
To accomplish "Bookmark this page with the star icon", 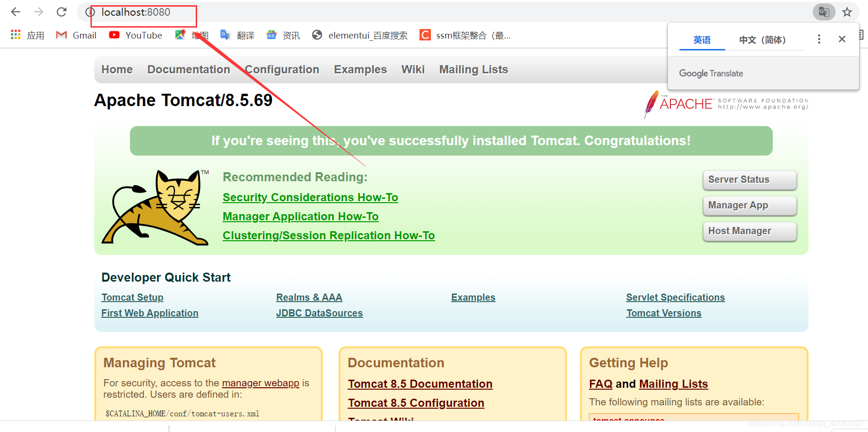I will coord(847,12).
